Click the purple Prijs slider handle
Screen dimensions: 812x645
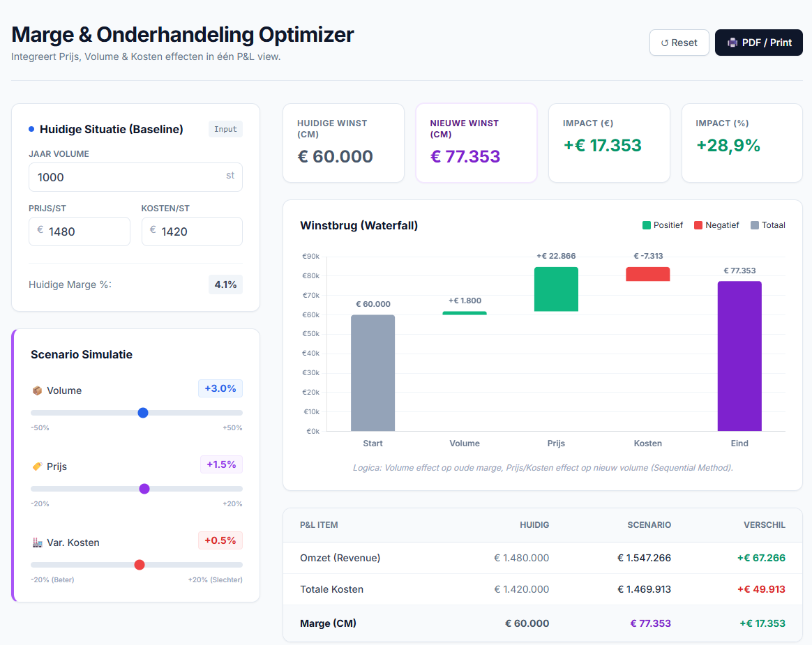coord(144,489)
